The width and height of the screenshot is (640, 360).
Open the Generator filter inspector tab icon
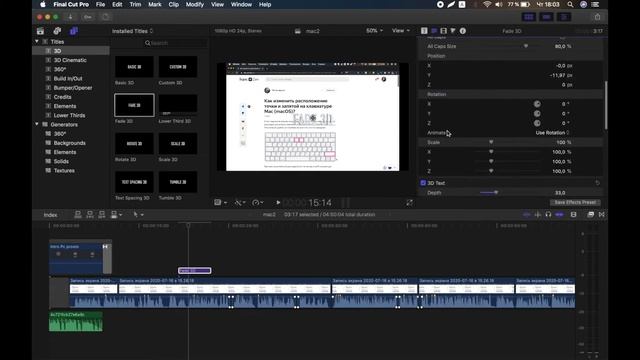pos(453,31)
